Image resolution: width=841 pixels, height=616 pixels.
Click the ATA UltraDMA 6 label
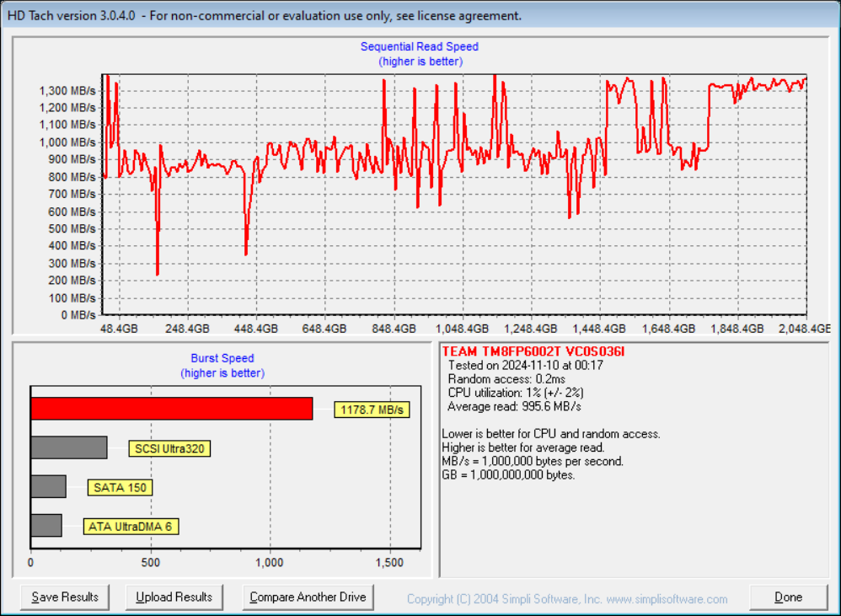[x=131, y=526]
